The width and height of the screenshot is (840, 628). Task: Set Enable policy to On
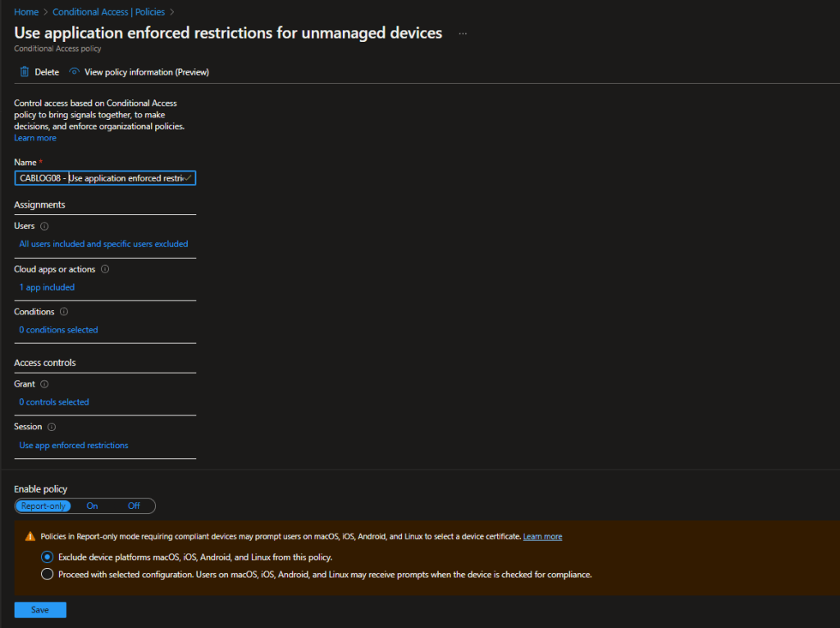tap(92, 507)
